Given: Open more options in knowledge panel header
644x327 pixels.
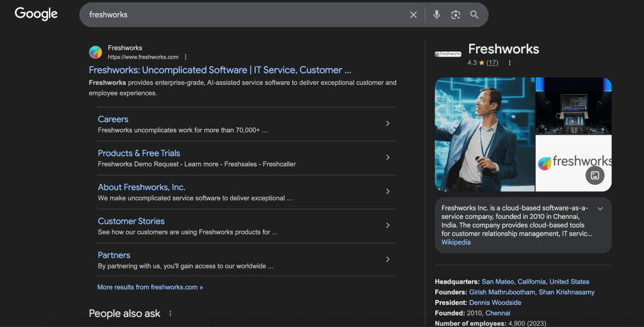Looking at the screenshot, I should click(x=509, y=63).
